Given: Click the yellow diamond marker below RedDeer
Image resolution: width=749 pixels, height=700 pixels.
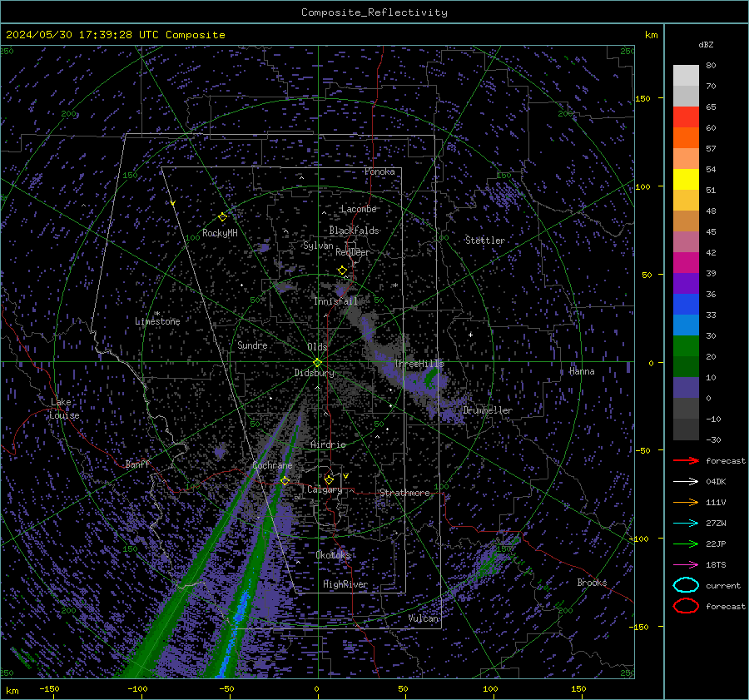Looking at the screenshot, I should pos(342,271).
